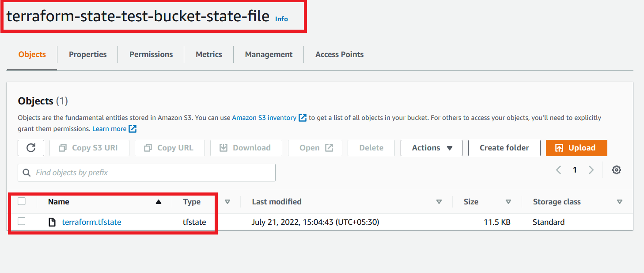Image resolution: width=644 pixels, height=273 pixels.
Task: Click the previous page arrow
Action: 558,170
